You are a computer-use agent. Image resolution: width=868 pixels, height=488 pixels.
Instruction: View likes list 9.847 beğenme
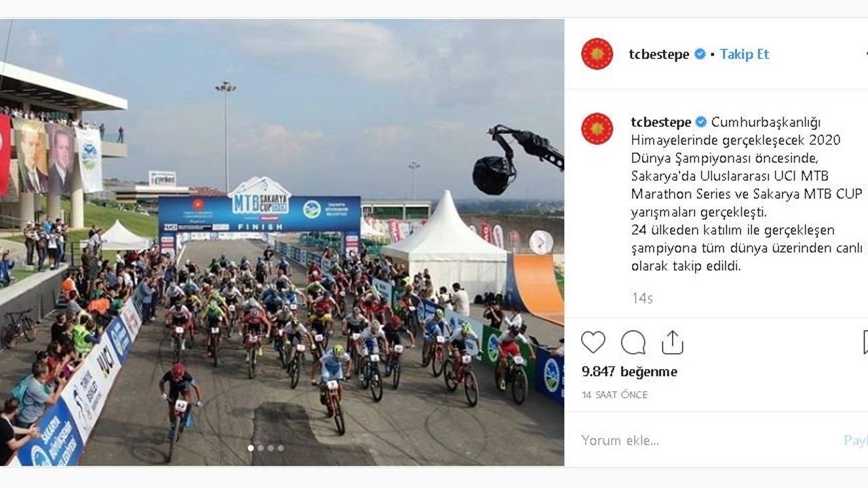point(629,371)
